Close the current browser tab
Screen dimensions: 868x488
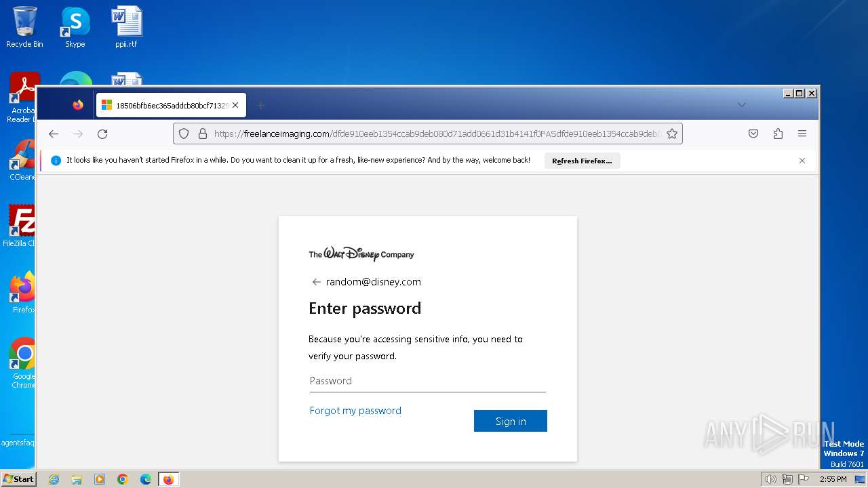click(x=235, y=105)
